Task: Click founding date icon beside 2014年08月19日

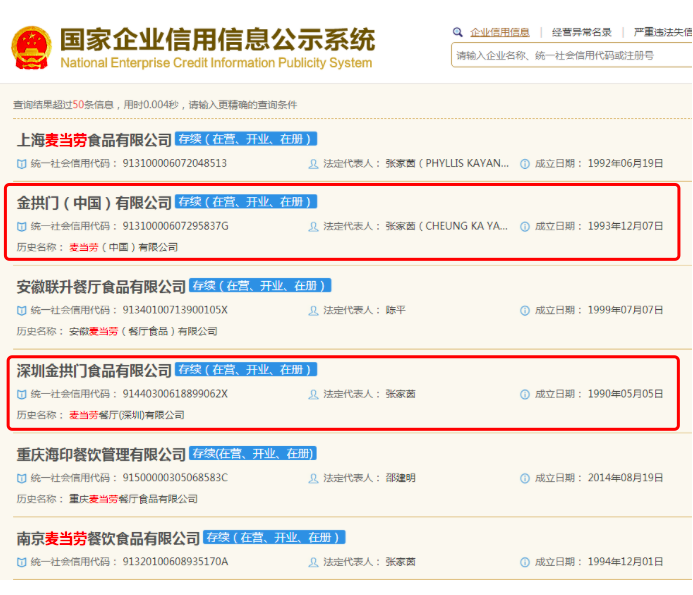Action: [x=525, y=478]
